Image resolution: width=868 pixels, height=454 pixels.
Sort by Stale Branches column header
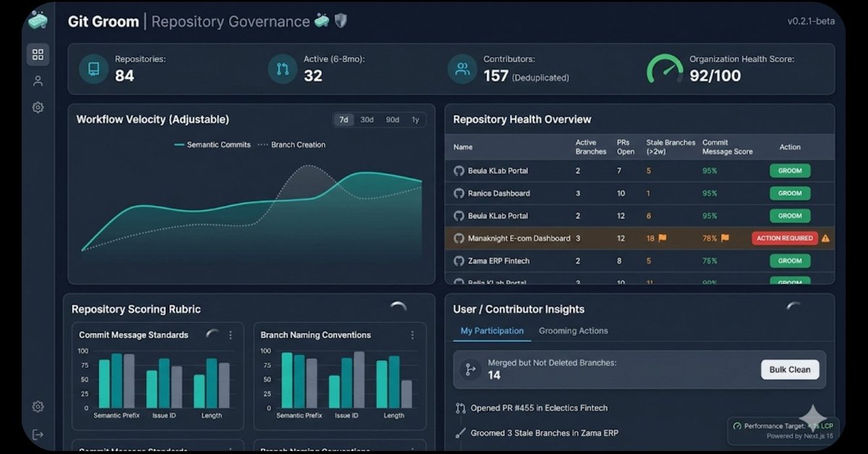(671, 147)
